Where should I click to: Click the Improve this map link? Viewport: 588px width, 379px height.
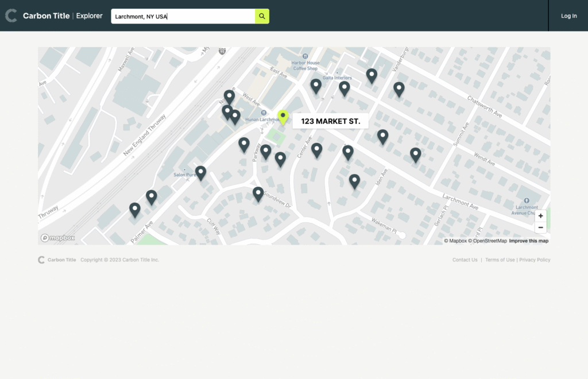(x=528, y=241)
